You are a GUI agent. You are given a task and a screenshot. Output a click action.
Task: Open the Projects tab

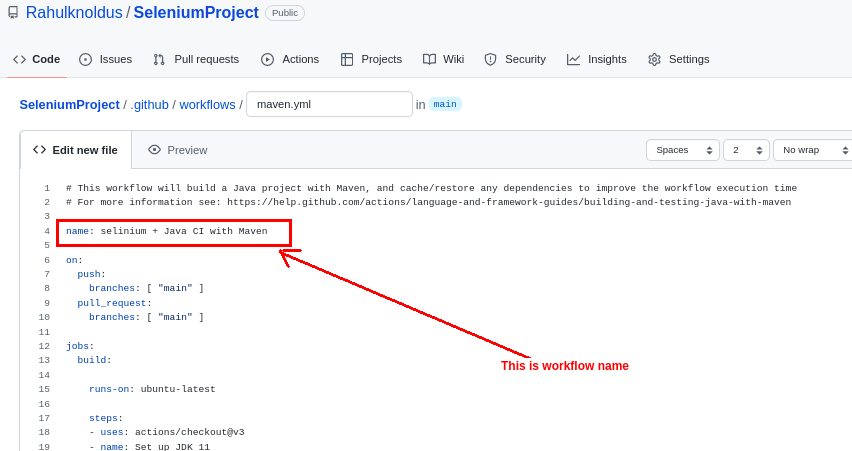click(371, 59)
